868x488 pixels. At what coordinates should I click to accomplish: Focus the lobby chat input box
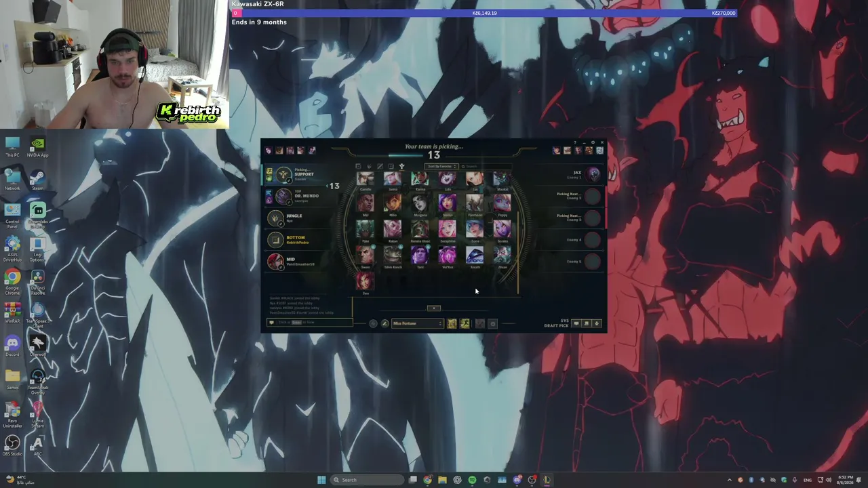(311, 322)
